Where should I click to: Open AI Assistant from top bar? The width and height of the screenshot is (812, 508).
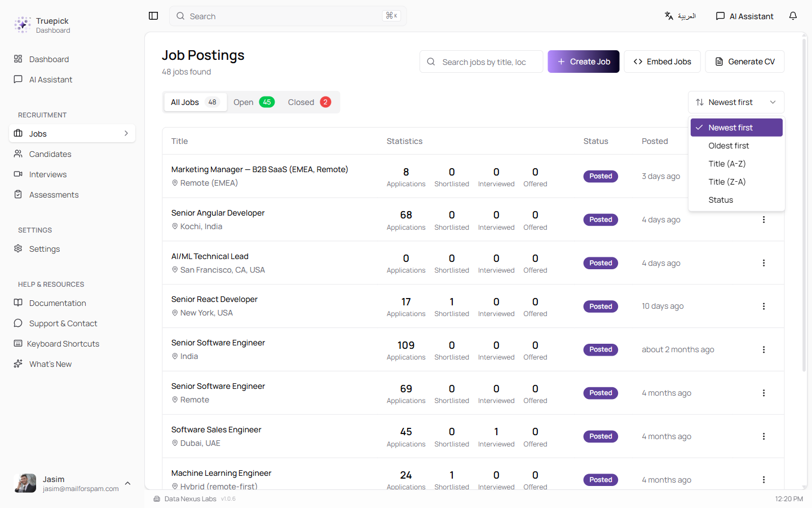[x=744, y=16]
